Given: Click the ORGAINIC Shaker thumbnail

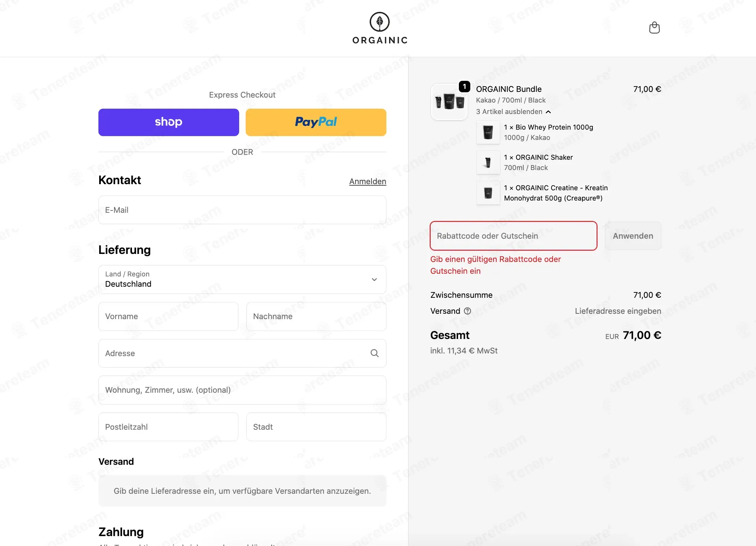Looking at the screenshot, I should [x=488, y=162].
